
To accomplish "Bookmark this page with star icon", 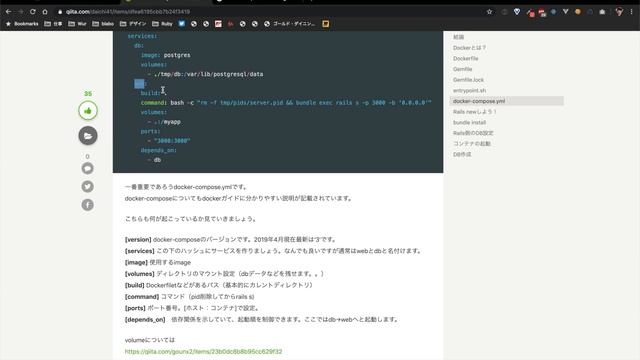I will click(489, 12).
